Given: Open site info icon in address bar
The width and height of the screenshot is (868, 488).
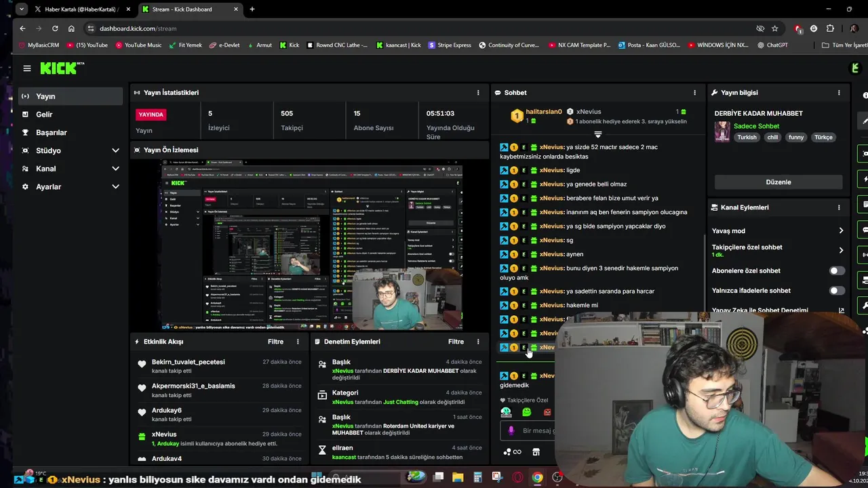Looking at the screenshot, I should pos(90,28).
